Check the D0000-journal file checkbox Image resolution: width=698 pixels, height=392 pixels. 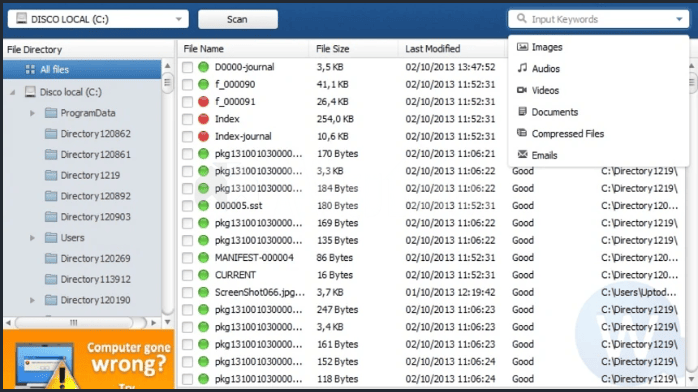click(187, 67)
